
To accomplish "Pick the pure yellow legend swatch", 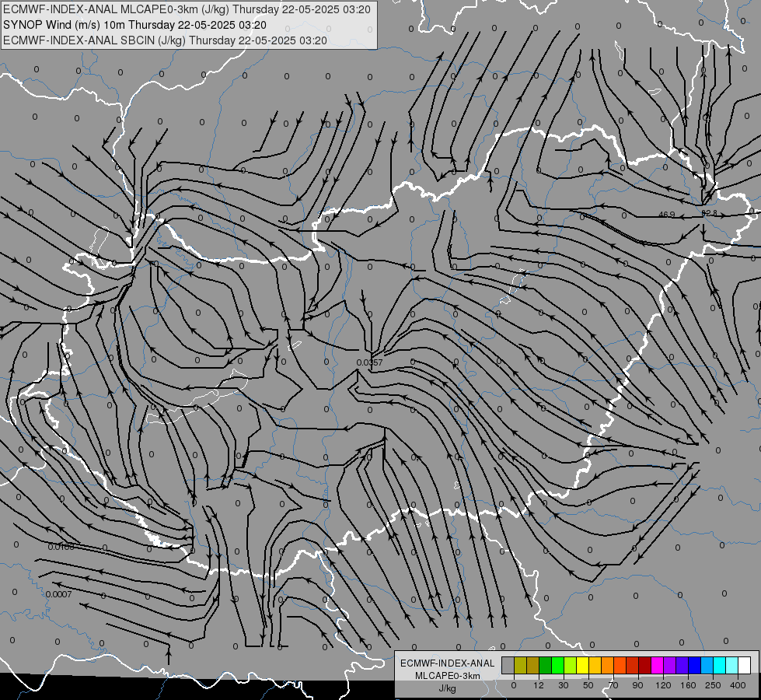I will click(583, 666).
